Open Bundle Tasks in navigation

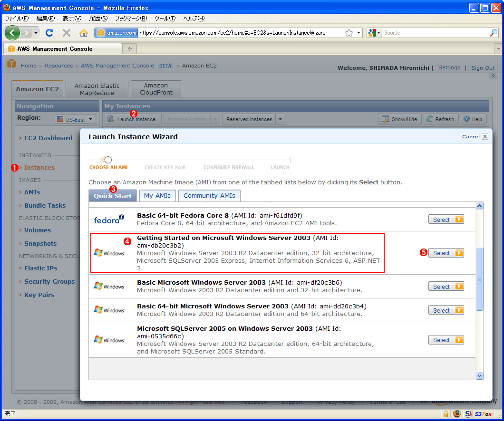point(45,206)
